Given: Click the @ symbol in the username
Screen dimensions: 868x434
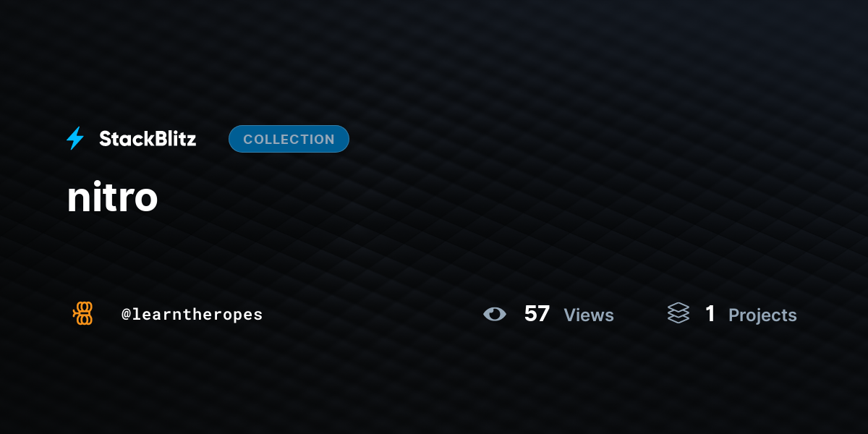Looking at the screenshot, I should coord(126,315).
